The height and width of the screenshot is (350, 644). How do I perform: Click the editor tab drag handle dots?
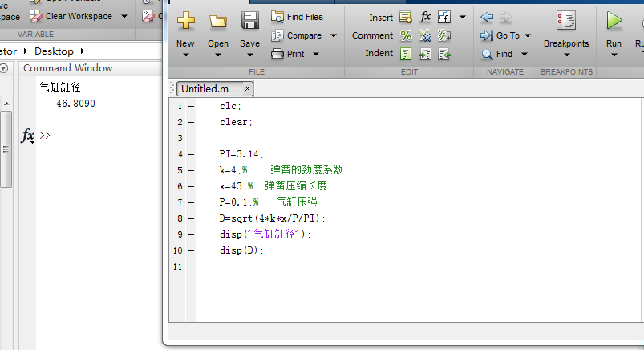pos(172,88)
